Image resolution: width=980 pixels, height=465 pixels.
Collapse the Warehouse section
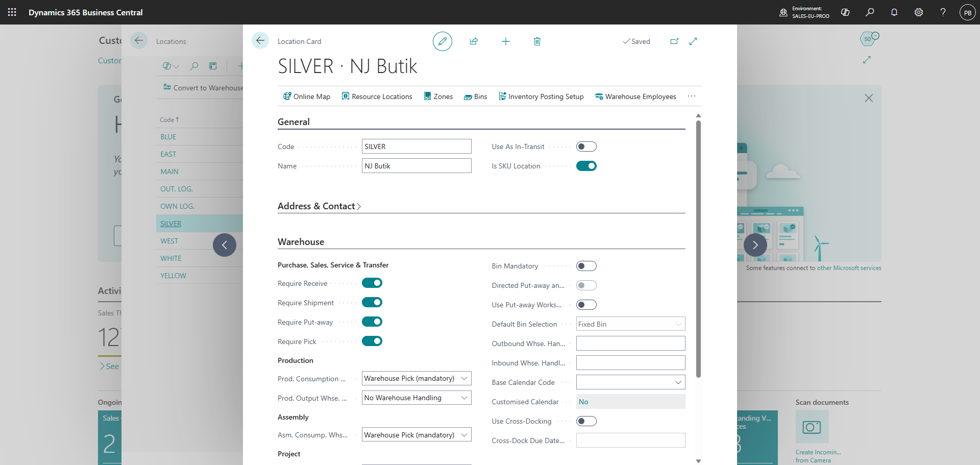pos(301,242)
